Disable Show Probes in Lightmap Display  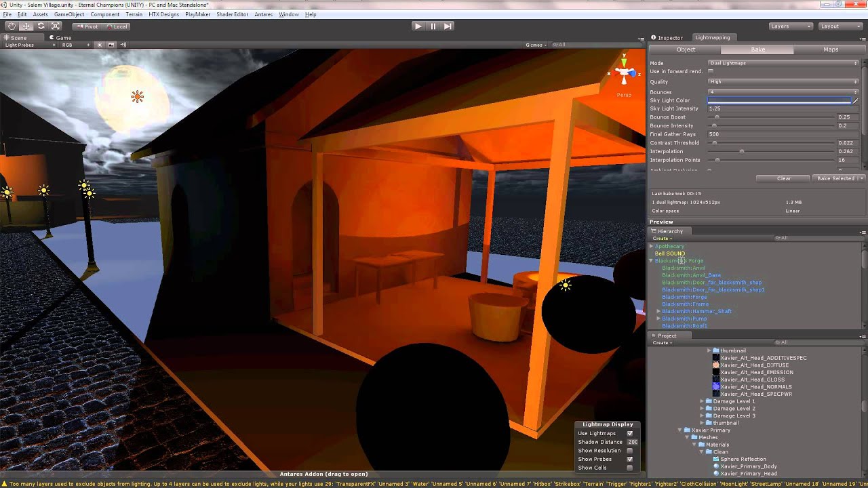[x=629, y=459]
